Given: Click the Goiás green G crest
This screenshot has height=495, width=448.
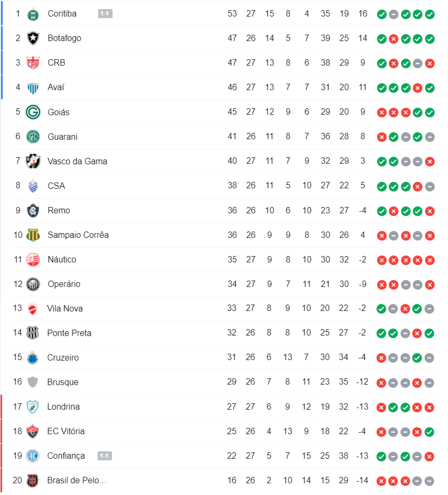Looking at the screenshot, I should (x=33, y=112).
